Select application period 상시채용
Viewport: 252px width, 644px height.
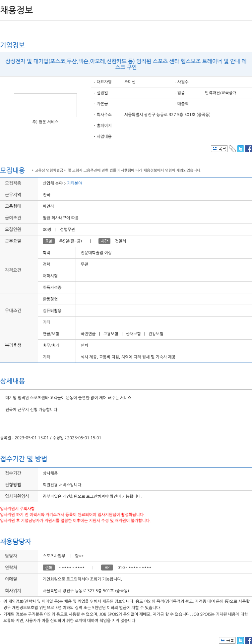pos(50,473)
